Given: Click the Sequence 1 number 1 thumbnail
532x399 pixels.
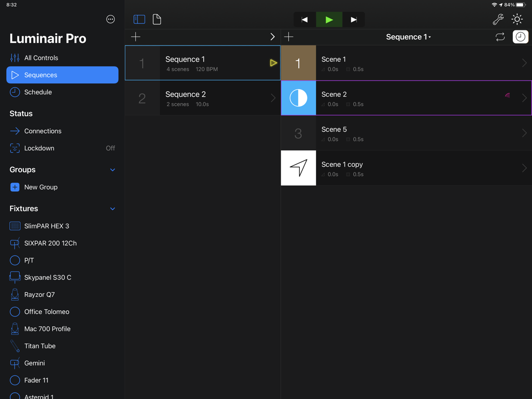Looking at the screenshot, I should [x=142, y=63].
